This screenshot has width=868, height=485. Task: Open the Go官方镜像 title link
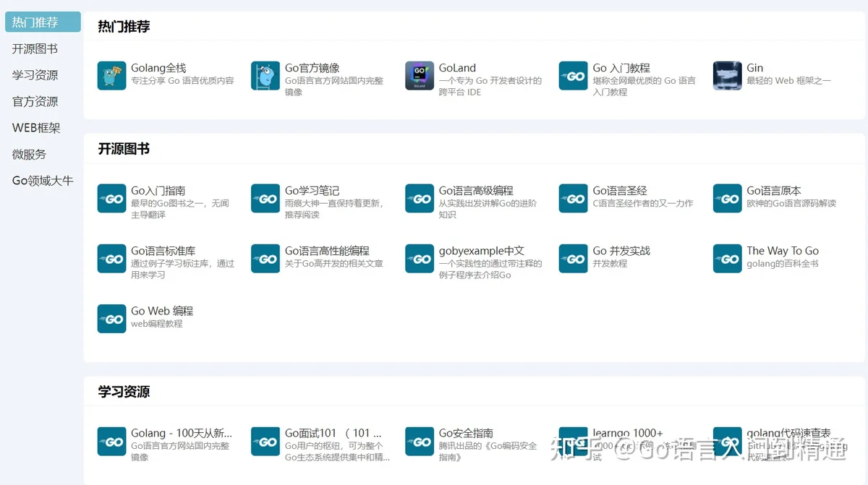click(312, 68)
